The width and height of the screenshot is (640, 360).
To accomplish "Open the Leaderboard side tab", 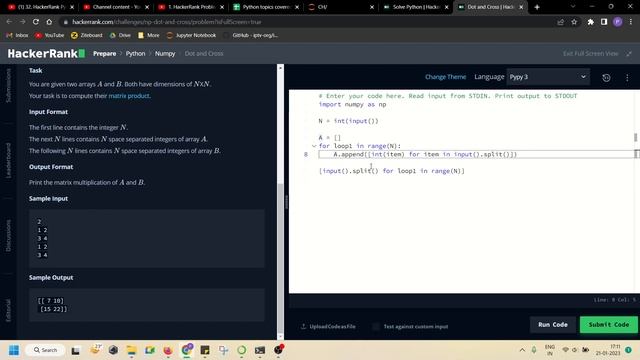I will pos(9,160).
